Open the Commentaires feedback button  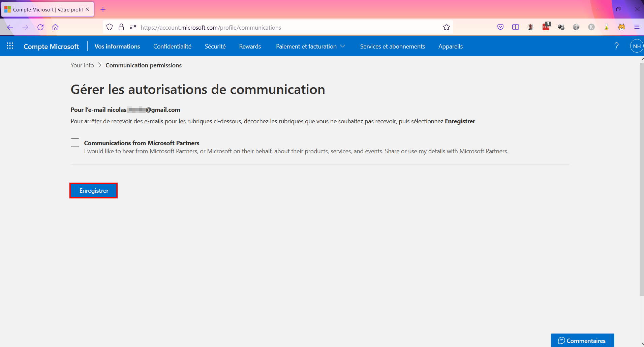(582, 340)
